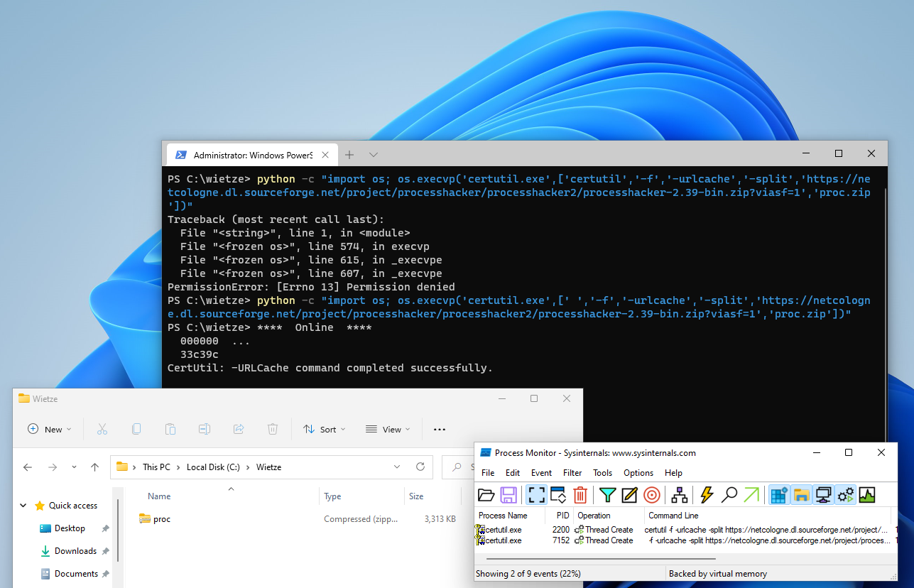The height and width of the screenshot is (588, 914).
Task: Show the Process Tree in Process Monitor
Action: 680,495
